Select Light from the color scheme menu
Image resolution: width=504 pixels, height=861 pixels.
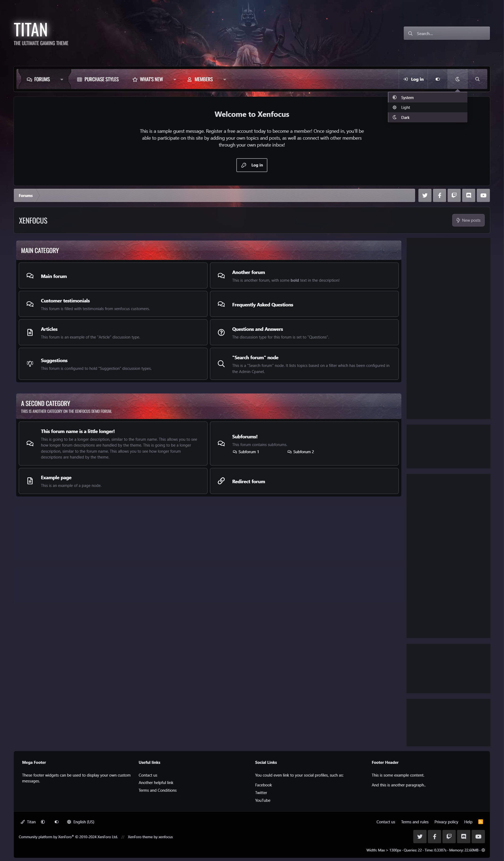(x=405, y=107)
